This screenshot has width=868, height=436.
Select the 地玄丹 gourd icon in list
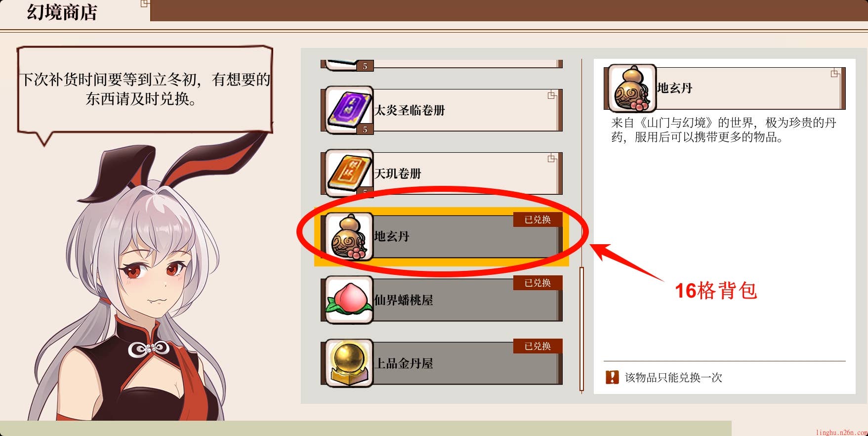pyautogui.click(x=349, y=236)
